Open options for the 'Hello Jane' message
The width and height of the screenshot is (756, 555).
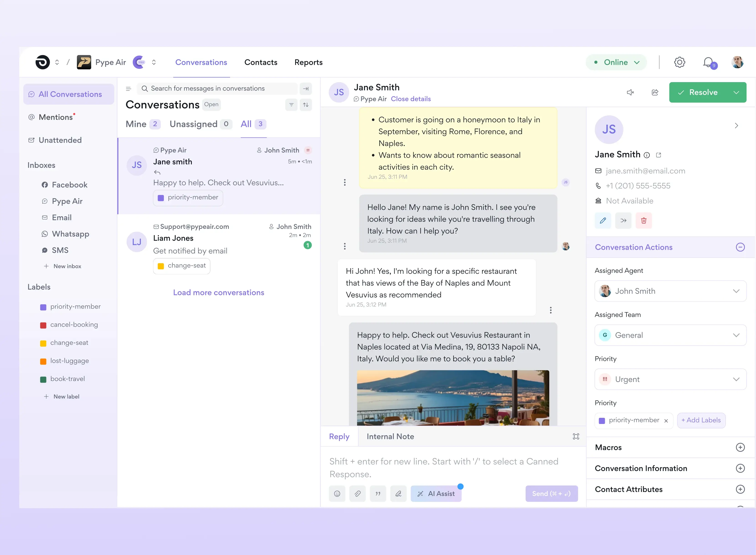[345, 246]
